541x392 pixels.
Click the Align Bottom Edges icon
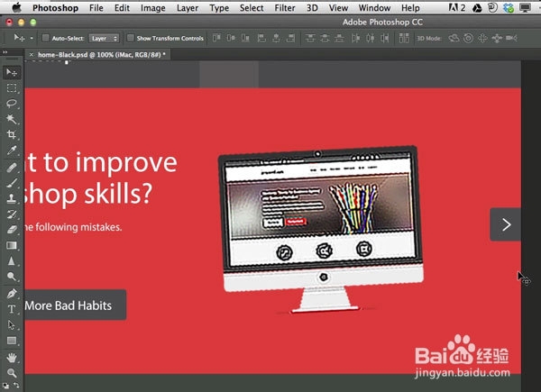pos(245,38)
